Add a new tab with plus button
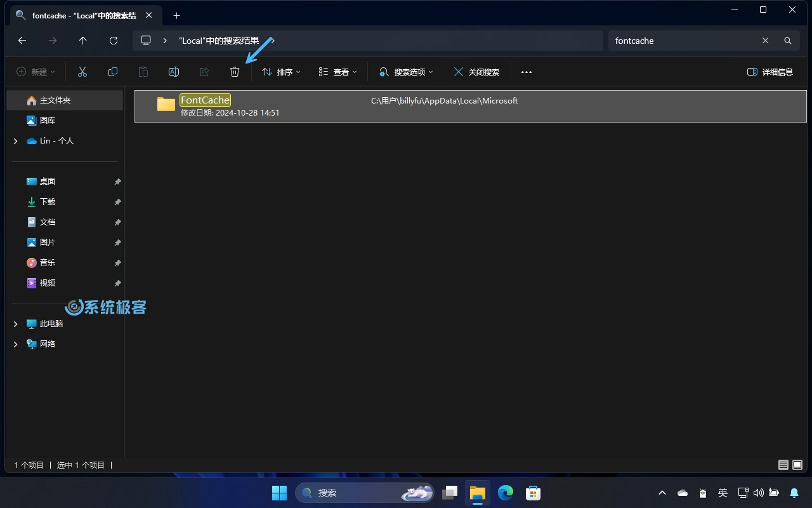This screenshot has width=812, height=508. point(177,15)
